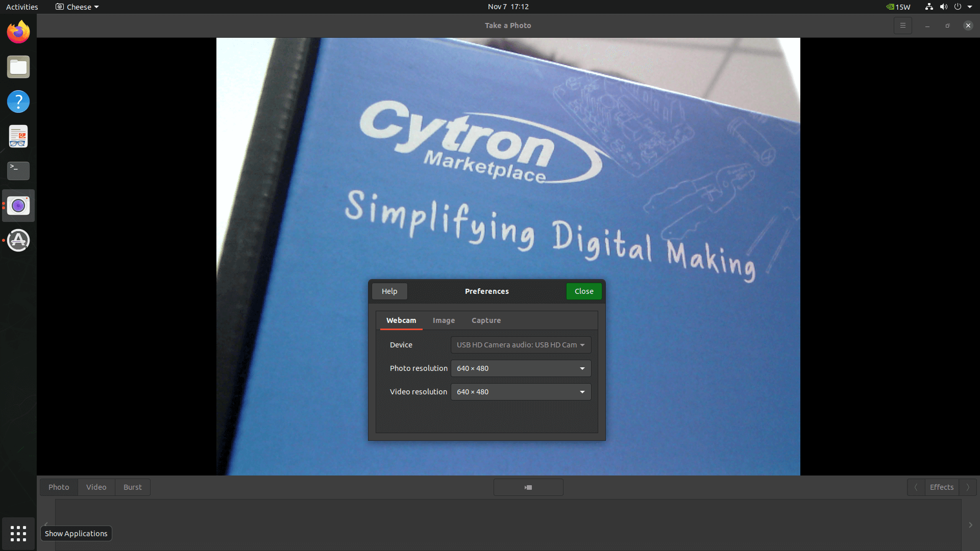This screenshot has height=551, width=980.
Task: Switch to the Image preferences tab
Action: click(x=444, y=320)
